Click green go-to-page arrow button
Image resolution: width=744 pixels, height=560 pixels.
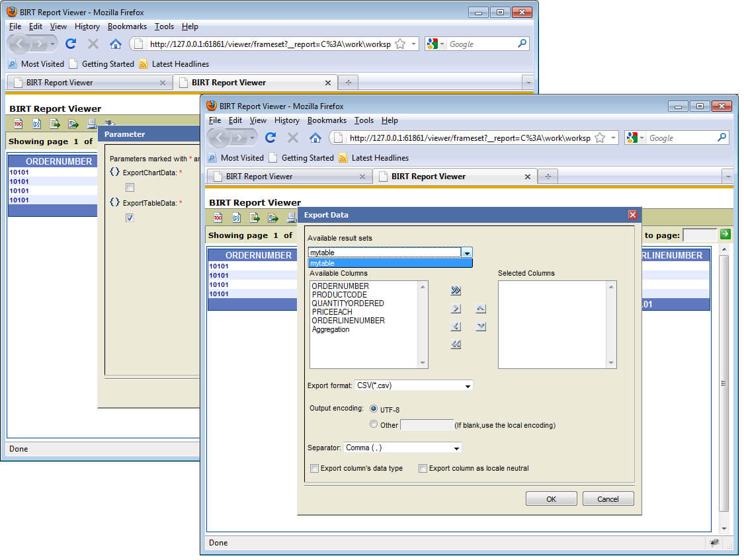pyautogui.click(x=725, y=234)
